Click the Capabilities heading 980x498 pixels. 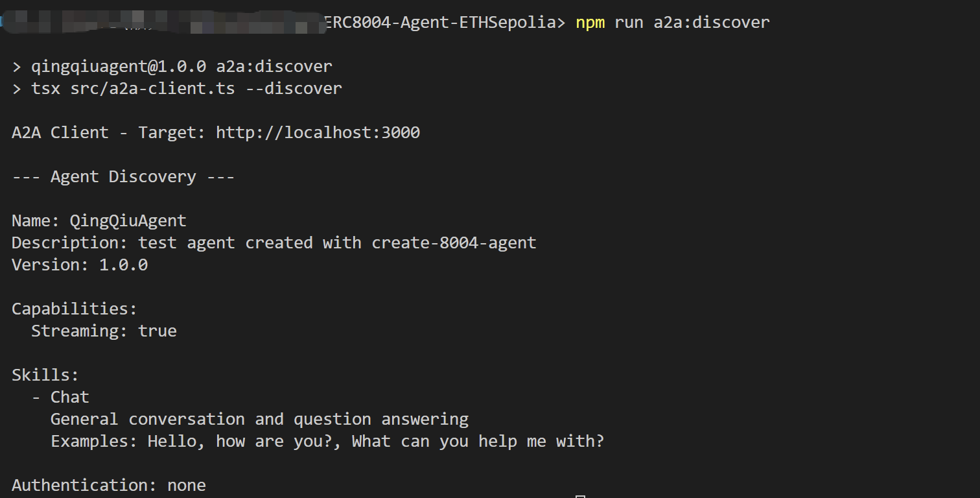74,309
